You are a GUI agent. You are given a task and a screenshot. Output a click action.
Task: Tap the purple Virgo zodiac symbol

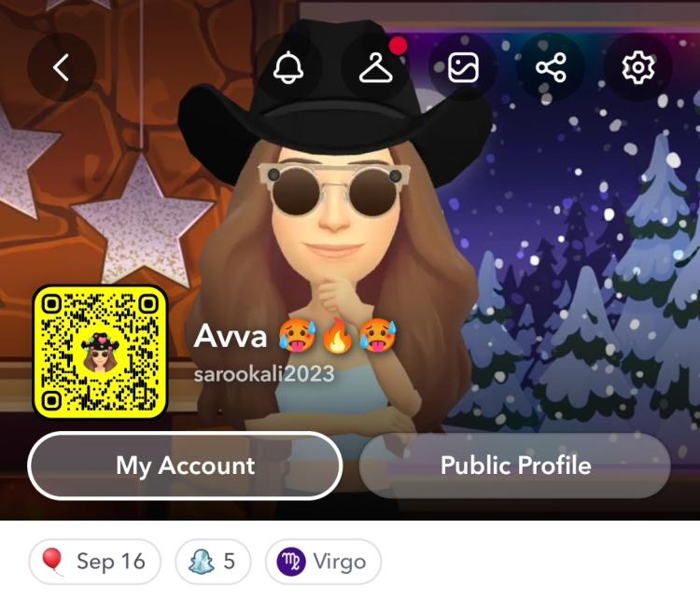(x=291, y=561)
